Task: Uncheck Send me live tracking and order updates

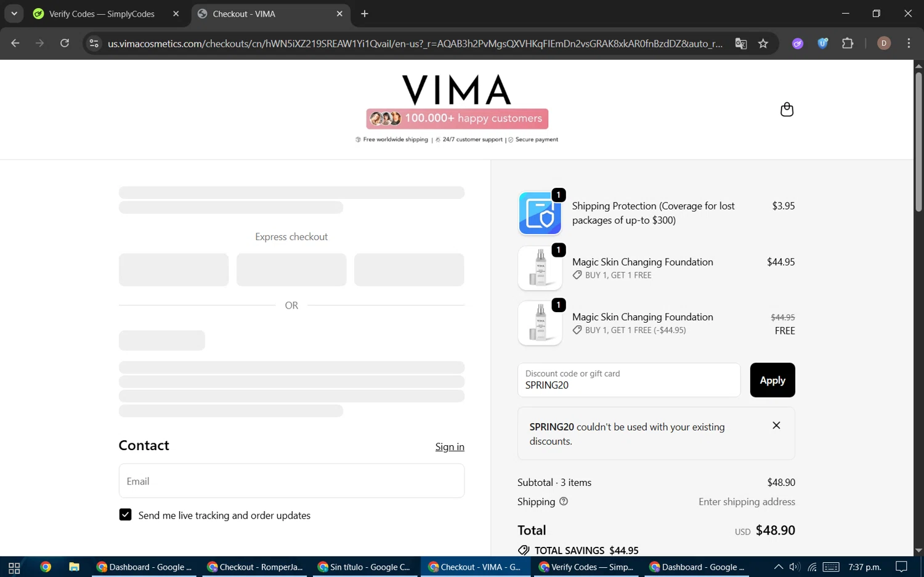Action: coord(125,515)
